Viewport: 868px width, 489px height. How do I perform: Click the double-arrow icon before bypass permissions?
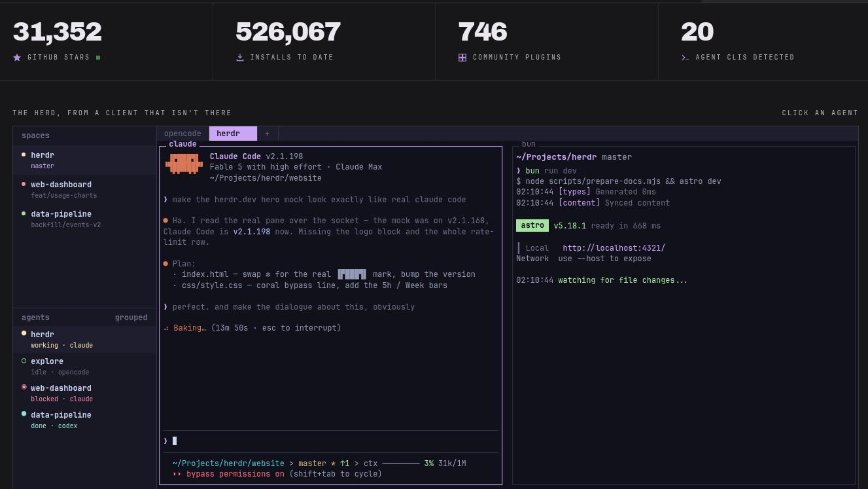(x=177, y=474)
